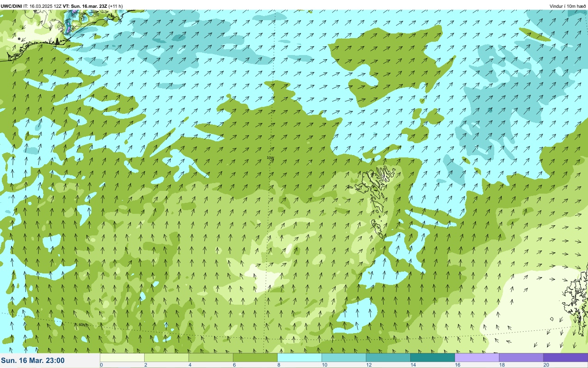Click legend tick value '4'

tap(190, 365)
